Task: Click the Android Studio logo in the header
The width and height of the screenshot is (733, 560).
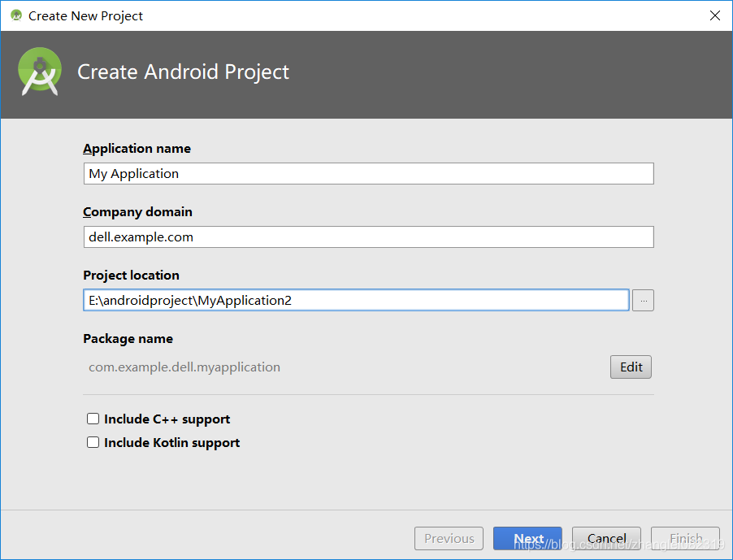Action: pyautogui.click(x=39, y=72)
